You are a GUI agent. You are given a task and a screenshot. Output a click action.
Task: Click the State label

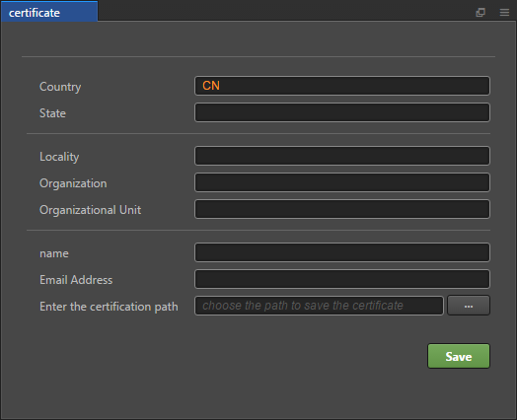52,113
